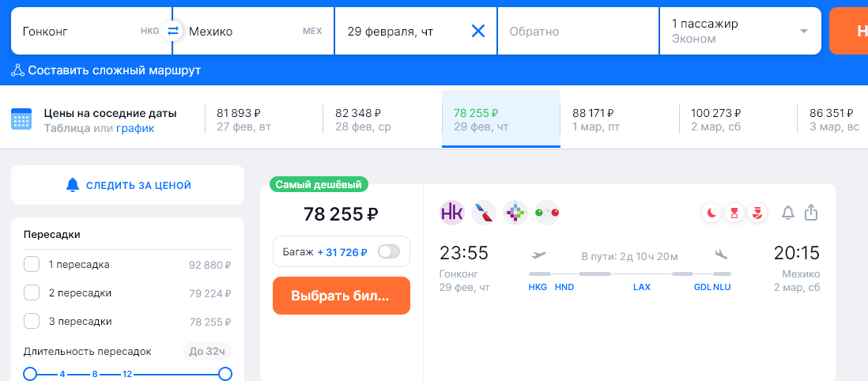Check the 2 пересадки filter
The image size is (868, 381).
[x=32, y=293]
